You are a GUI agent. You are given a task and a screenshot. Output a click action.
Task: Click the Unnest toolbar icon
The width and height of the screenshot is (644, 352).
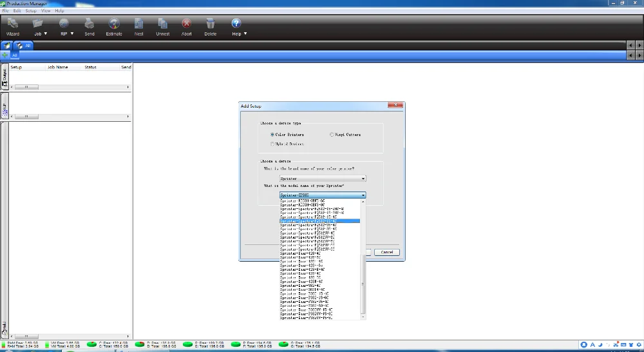(163, 24)
